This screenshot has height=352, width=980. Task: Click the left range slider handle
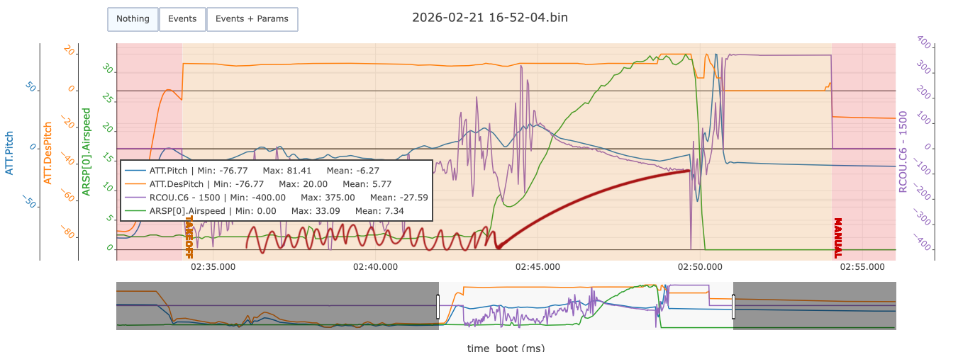(x=438, y=307)
